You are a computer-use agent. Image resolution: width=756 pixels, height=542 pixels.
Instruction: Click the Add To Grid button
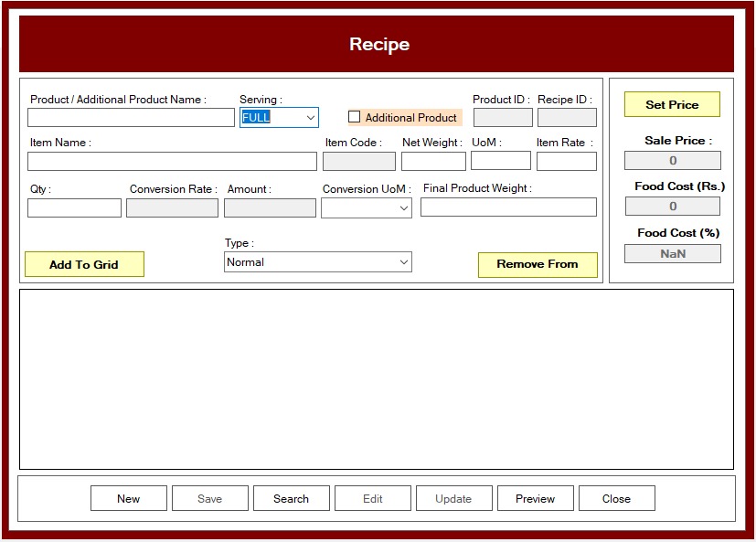(x=84, y=264)
